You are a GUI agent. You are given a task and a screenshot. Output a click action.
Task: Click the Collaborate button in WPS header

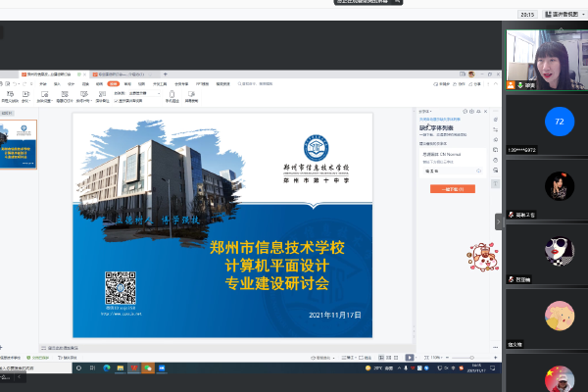pos(459,84)
